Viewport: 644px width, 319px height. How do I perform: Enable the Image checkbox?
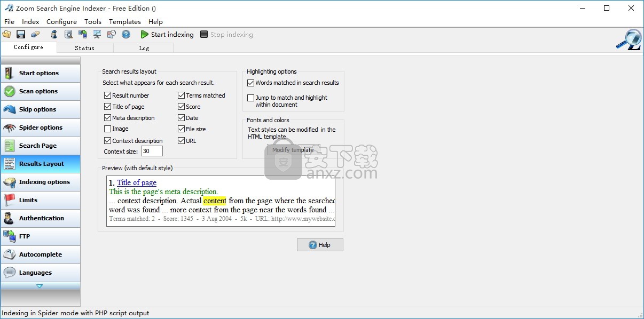coord(108,129)
